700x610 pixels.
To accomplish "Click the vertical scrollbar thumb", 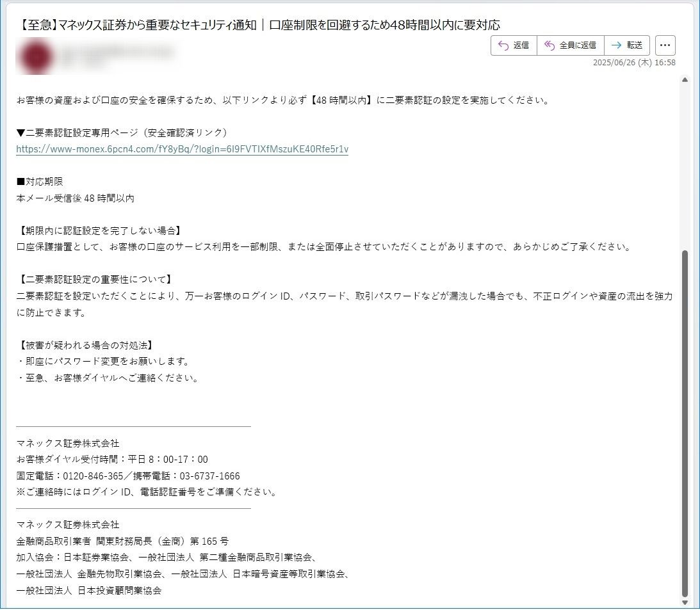I will 685,423.
